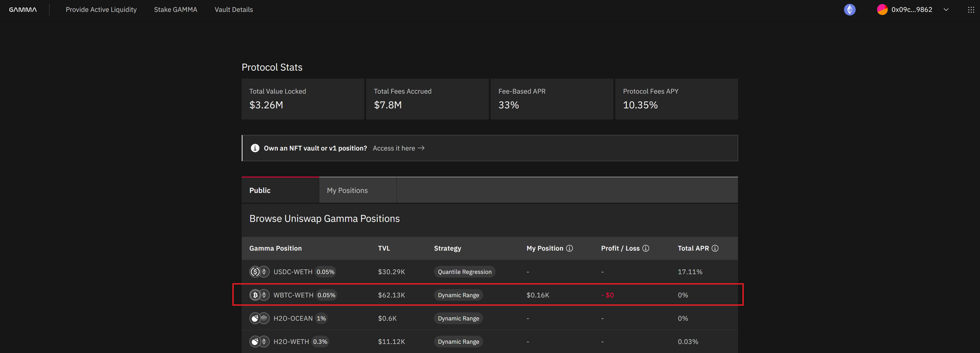
Task: Click Own an NFT vault or v1 position? text
Action: coord(315,148)
